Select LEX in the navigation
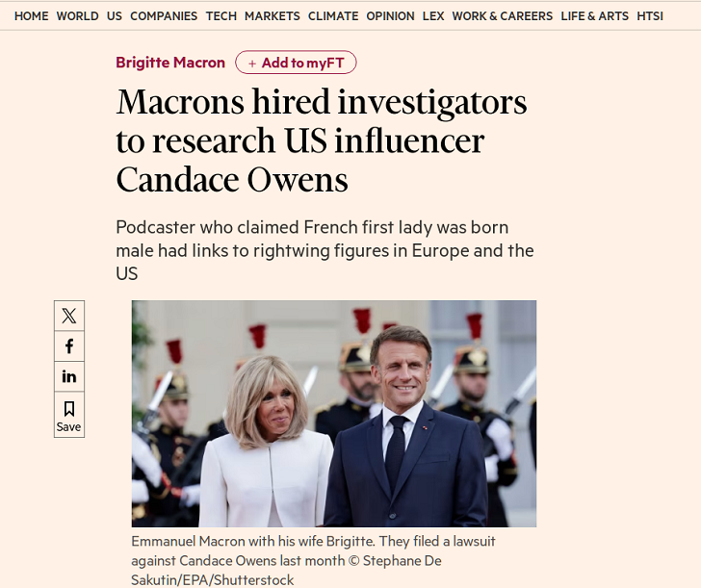 coord(433,16)
